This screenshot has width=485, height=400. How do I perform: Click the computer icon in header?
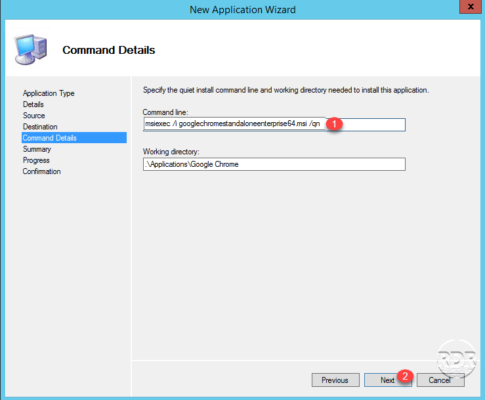[x=31, y=49]
